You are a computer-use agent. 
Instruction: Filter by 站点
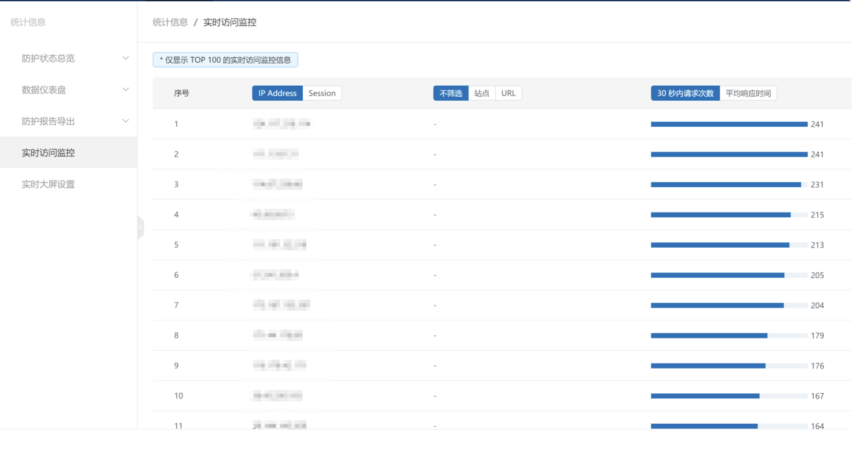tap(481, 93)
